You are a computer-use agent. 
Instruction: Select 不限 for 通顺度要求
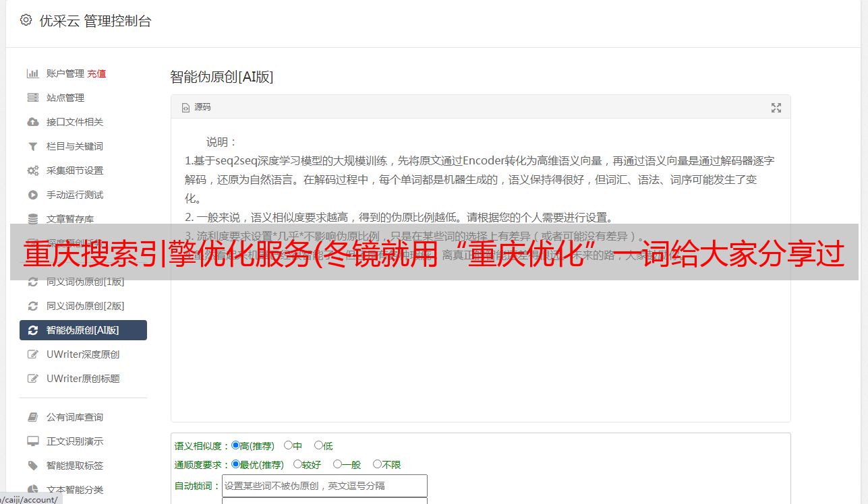click(377, 464)
